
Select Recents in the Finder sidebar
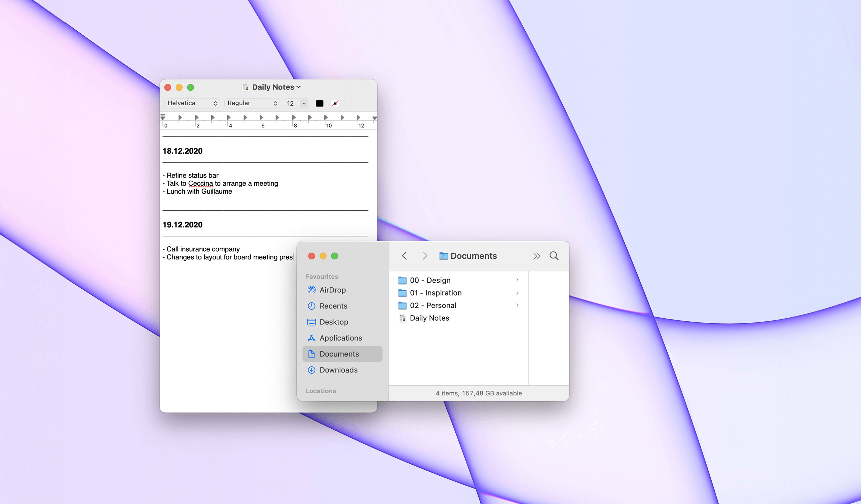pyautogui.click(x=333, y=306)
